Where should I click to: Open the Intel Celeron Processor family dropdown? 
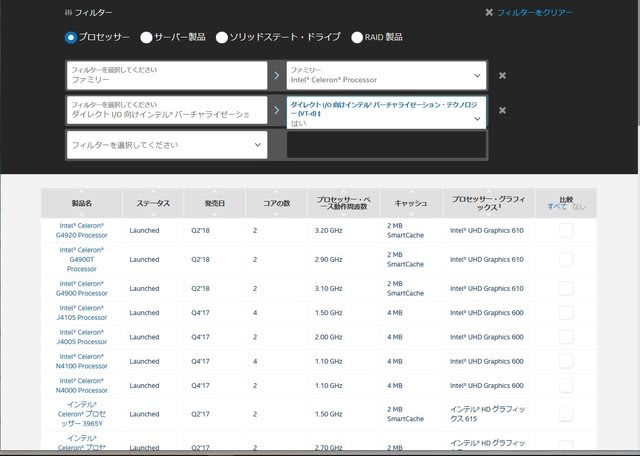386,76
